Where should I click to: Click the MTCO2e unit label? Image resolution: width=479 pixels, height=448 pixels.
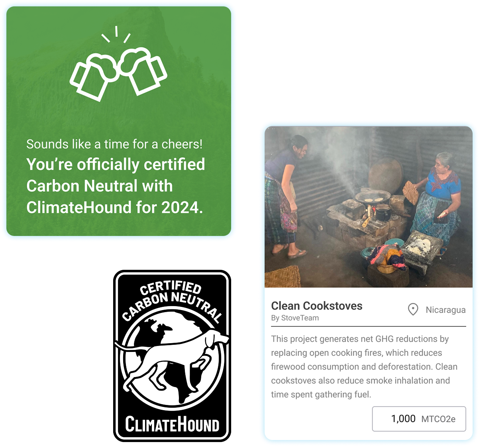438,419
